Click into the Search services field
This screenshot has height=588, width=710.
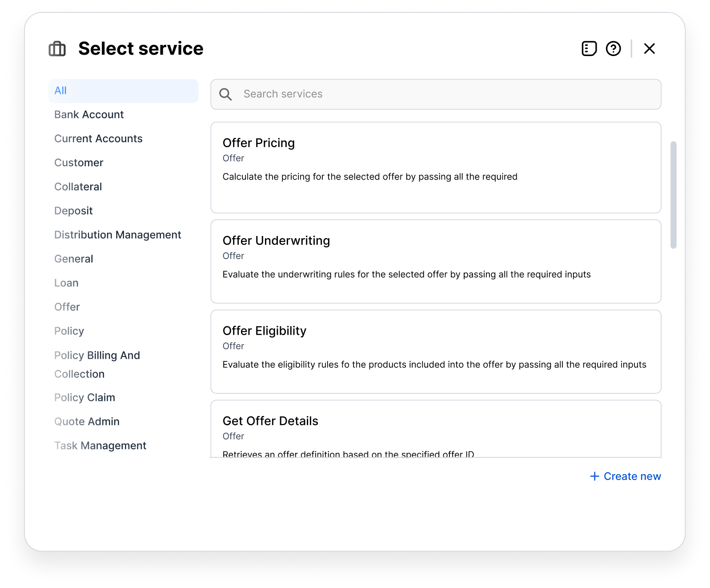pos(445,94)
